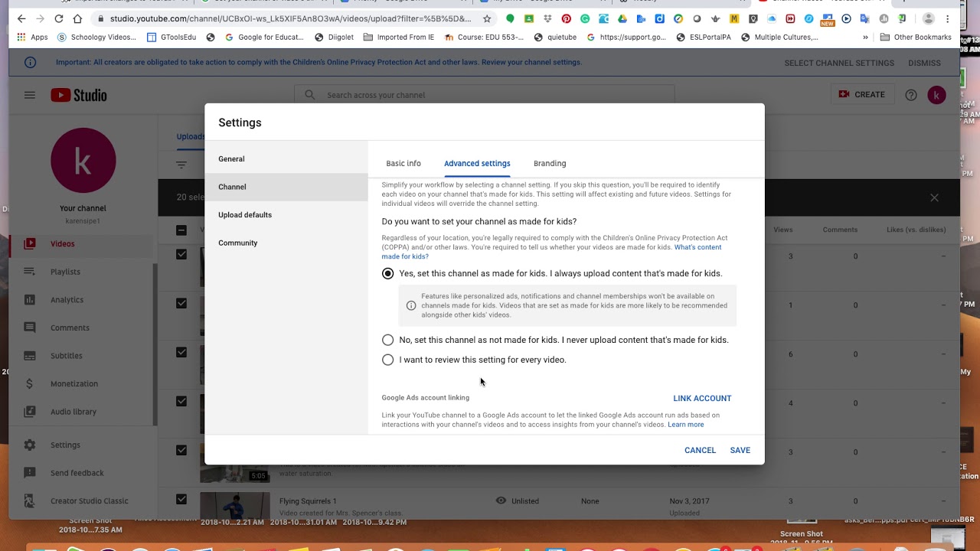Uncheck the video row with 1 view
Image resolution: width=980 pixels, height=551 pixels.
point(181,303)
